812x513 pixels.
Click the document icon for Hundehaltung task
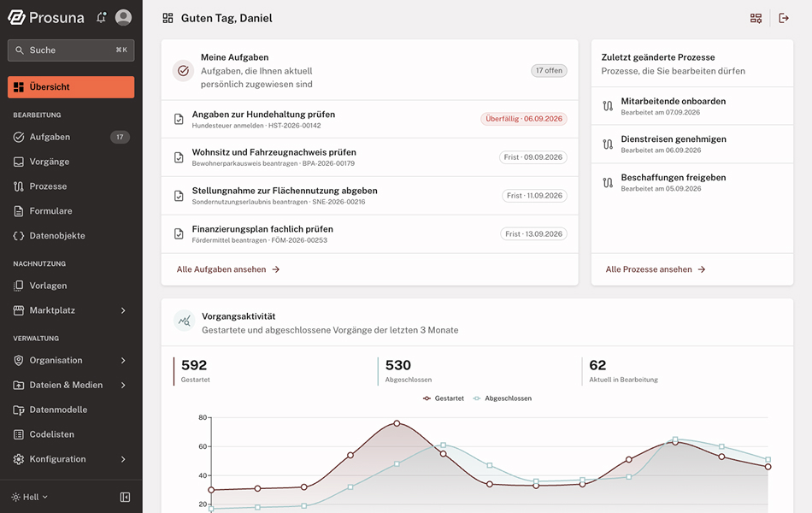tap(179, 119)
